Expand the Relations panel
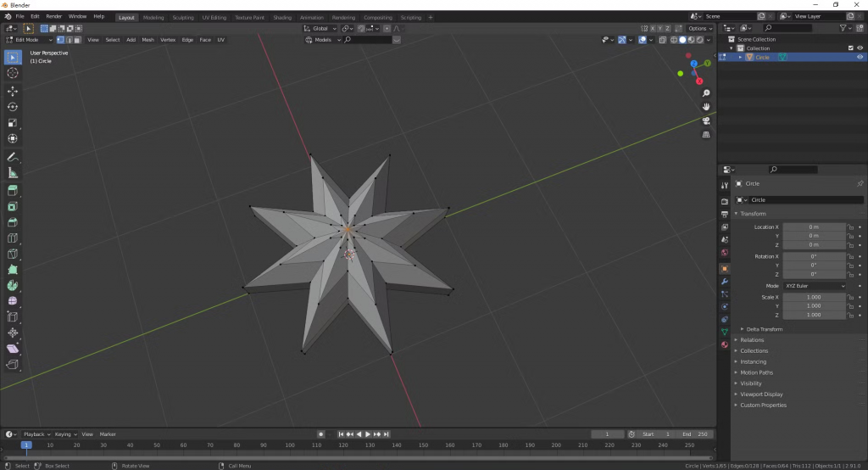 pos(752,340)
